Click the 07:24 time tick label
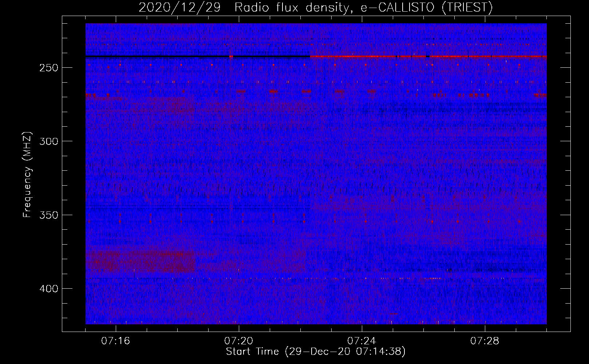Screen dimensions: 589x364 click(362, 341)
